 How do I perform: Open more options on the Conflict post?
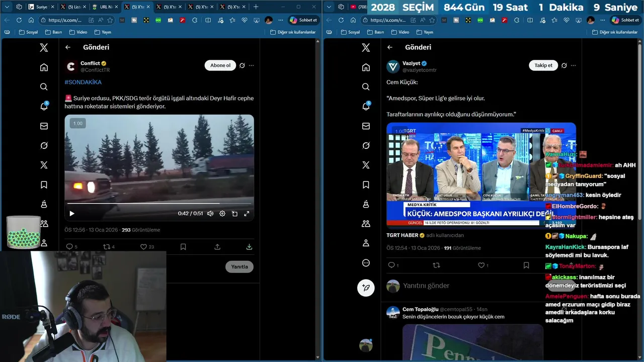(251, 65)
